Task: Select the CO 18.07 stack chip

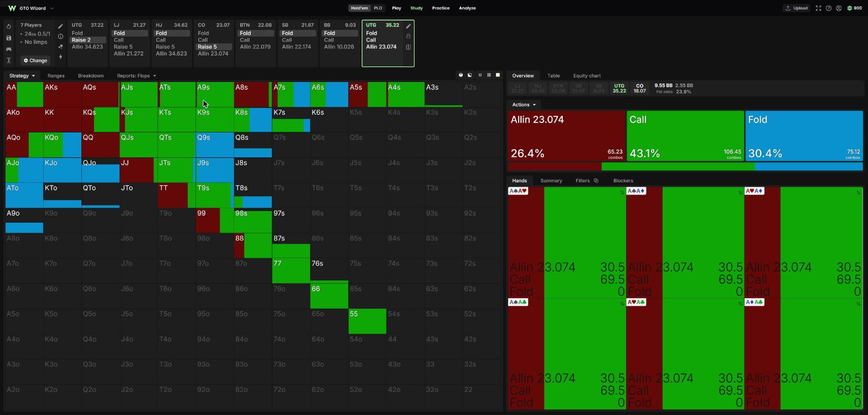Action: (x=639, y=89)
